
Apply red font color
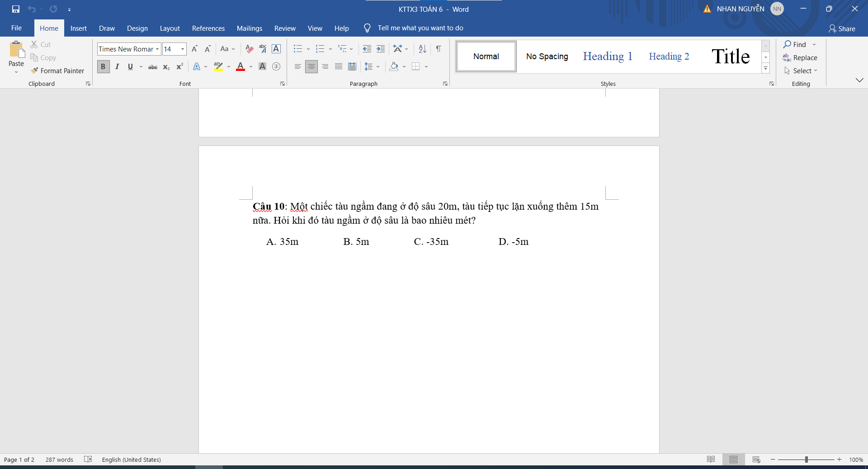pyautogui.click(x=241, y=66)
